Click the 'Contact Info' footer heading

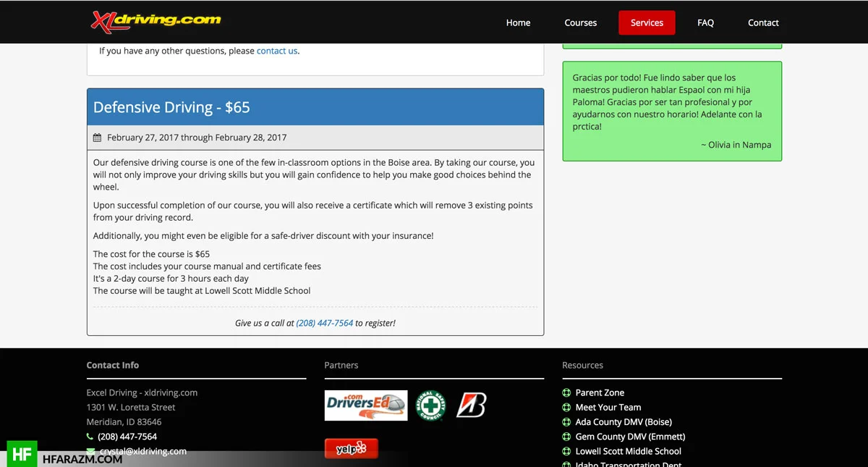113,365
